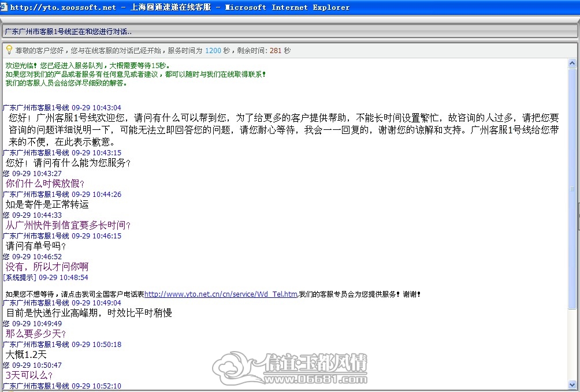This screenshot has width=580, height=392.
Task: Click the green line "我们的客服人员会给您详尽细致的解答。"
Action: (x=66, y=83)
